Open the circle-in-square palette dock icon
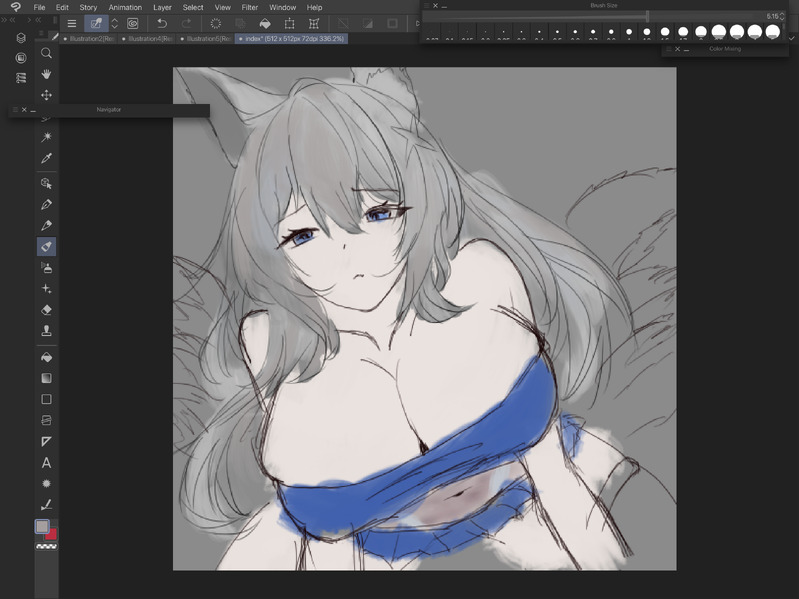This screenshot has height=599, width=799. point(21,58)
